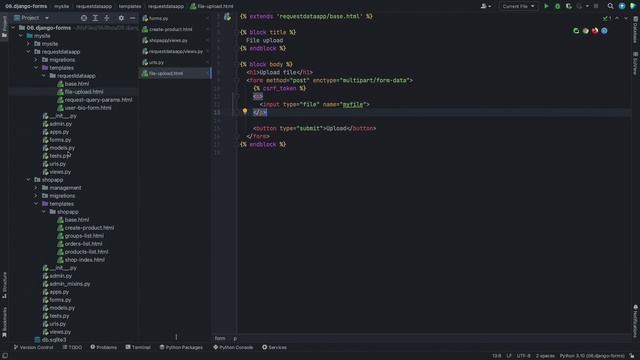Screen dimensions: 640x360
Task: Select file-upload.html editor tab
Action: coord(175,73)
